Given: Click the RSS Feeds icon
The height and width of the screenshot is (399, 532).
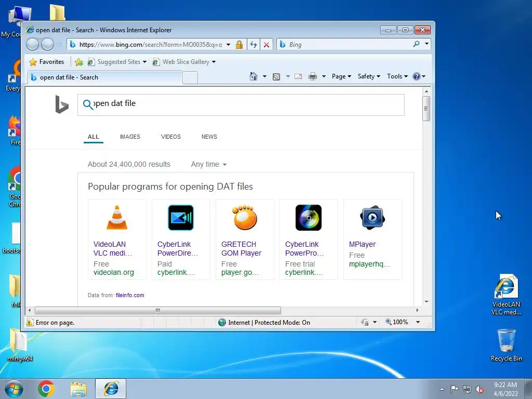Looking at the screenshot, I should 276,77.
